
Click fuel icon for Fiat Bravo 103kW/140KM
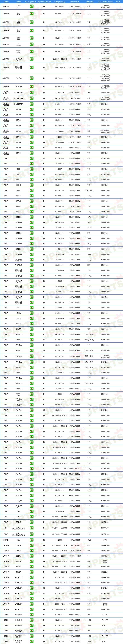tap(31, 212)
